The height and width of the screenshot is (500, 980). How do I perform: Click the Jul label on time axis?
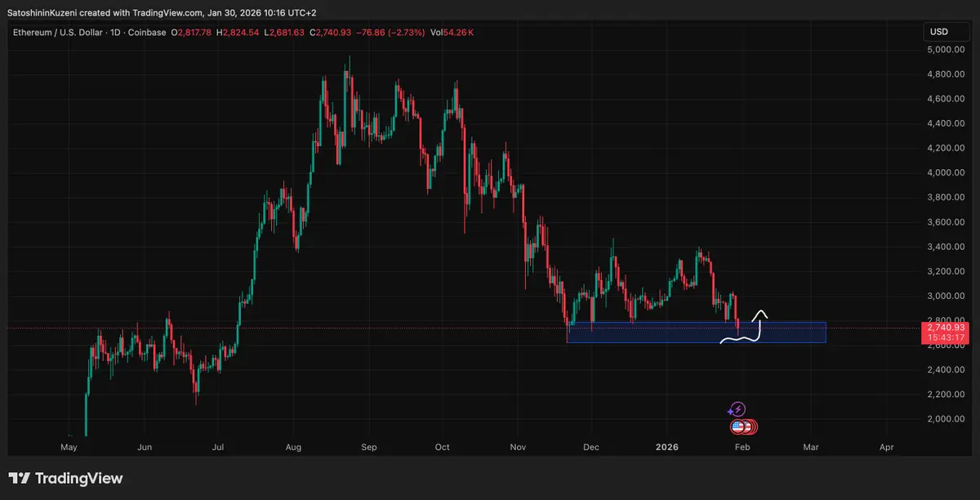[x=217, y=448]
